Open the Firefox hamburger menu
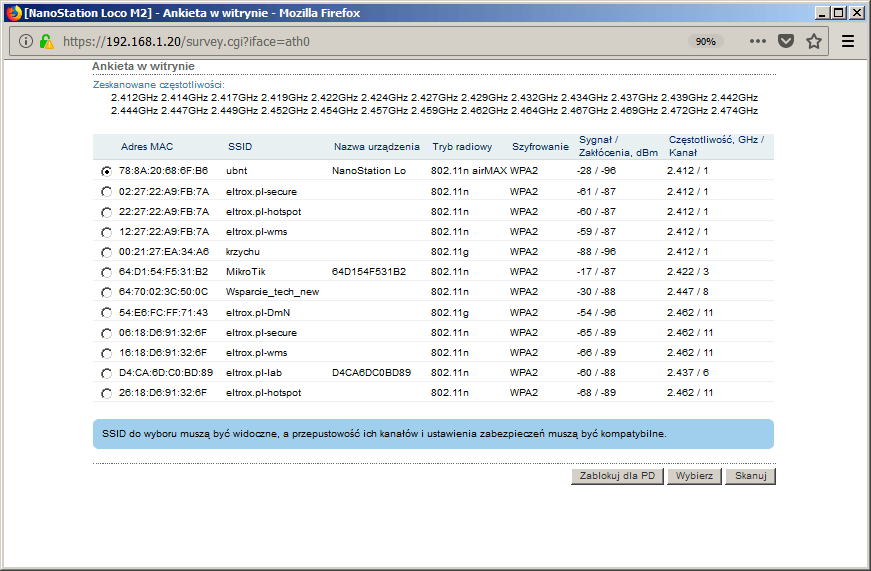This screenshot has height=571, width=871. point(848,42)
